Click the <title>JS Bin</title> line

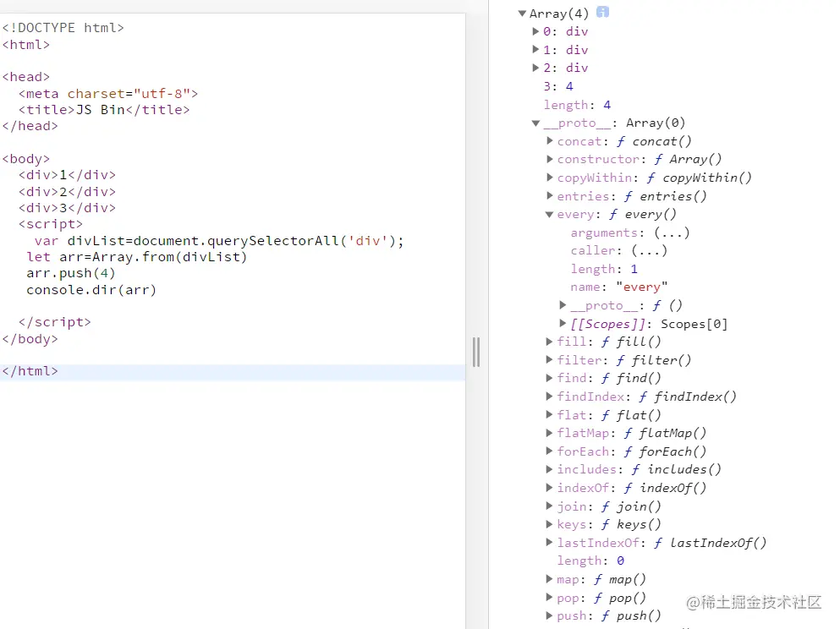tap(104, 110)
